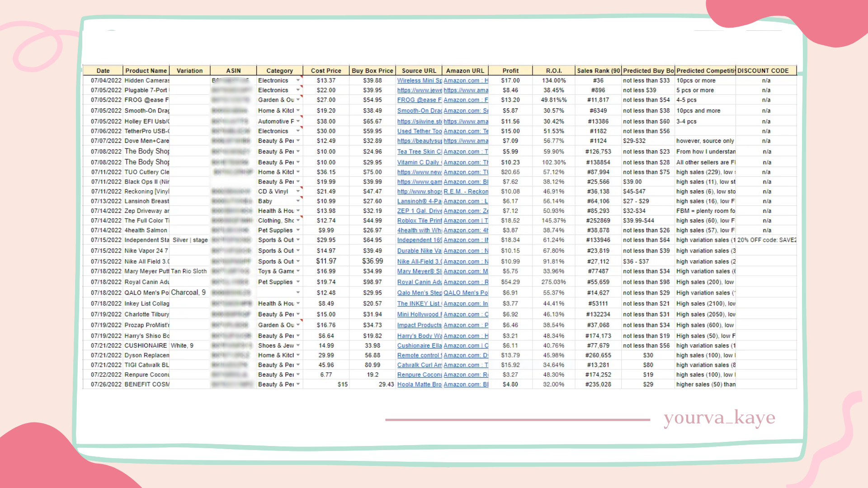Click the $98.97 buy box price cell

point(373,282)
